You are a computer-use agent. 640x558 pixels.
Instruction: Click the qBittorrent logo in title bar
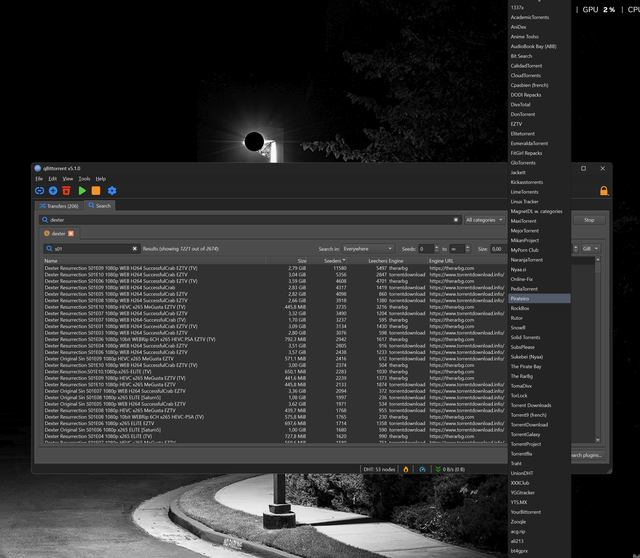pos(38,168)
